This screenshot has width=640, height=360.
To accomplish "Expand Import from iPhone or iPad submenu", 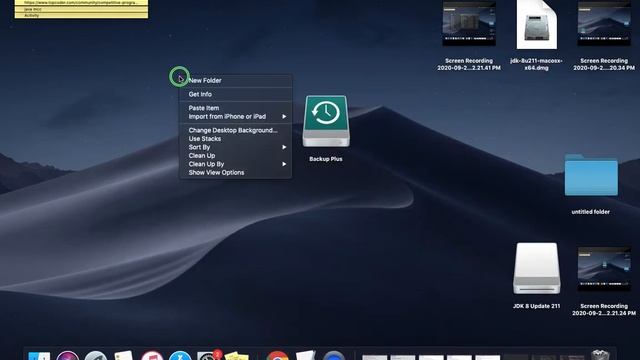I will click(236, 117).
